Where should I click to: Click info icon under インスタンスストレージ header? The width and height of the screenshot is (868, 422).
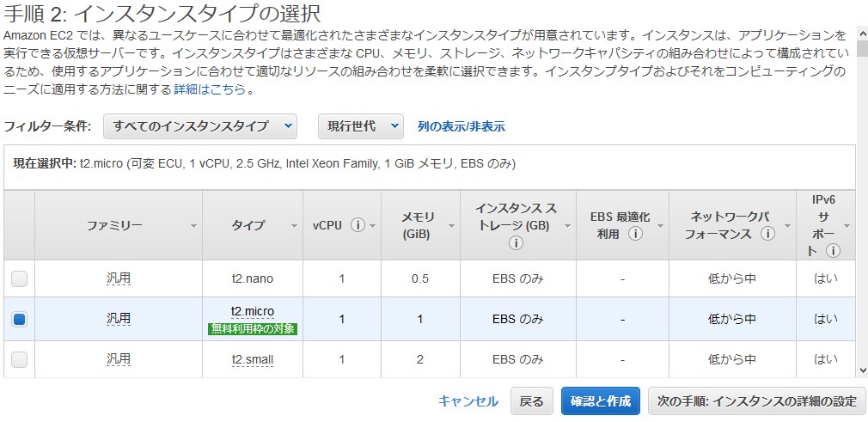pos(516,243)
